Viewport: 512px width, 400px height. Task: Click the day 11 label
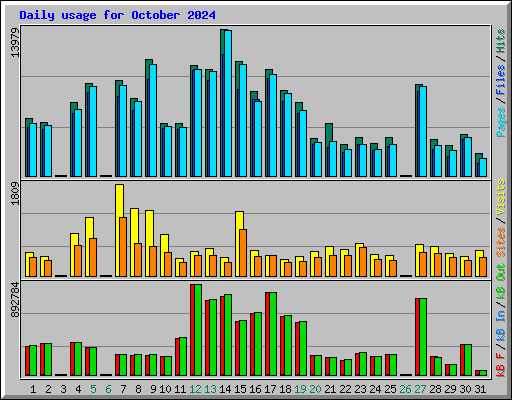180,389
